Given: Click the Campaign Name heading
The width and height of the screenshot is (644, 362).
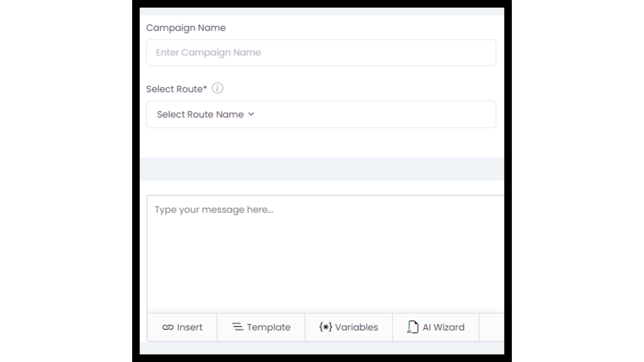Looking at the screenshot, I should [x=186, y=27].
